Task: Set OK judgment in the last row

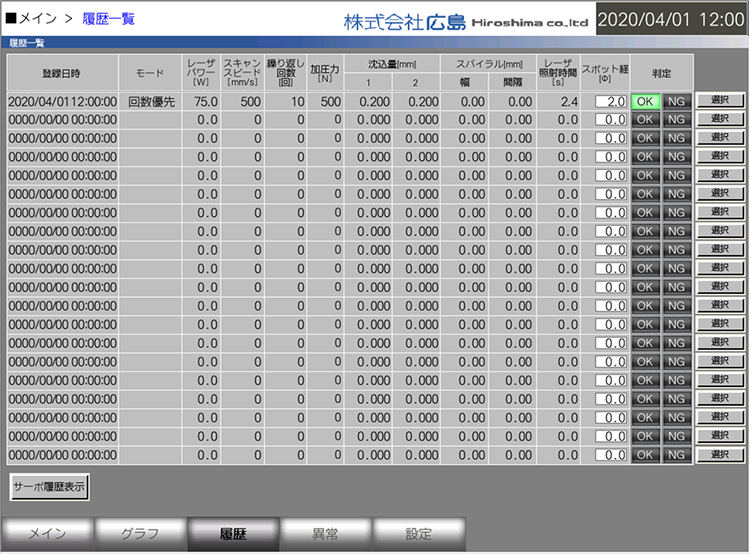Action: pyautogui.click(x=645, y=455)
